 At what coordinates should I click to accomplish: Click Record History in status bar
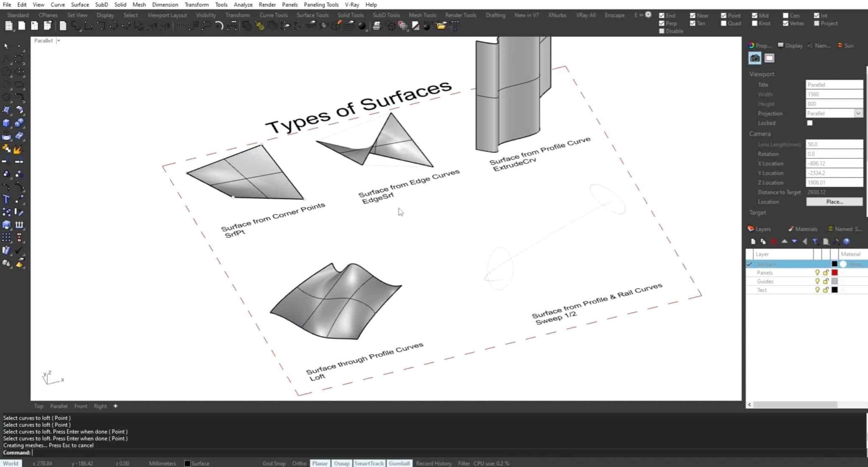tap(434, 463)
